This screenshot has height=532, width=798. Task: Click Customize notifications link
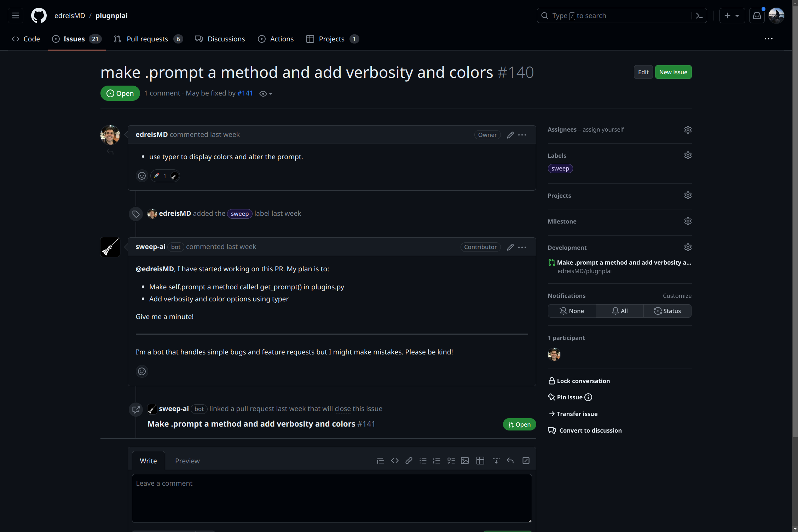677,296
